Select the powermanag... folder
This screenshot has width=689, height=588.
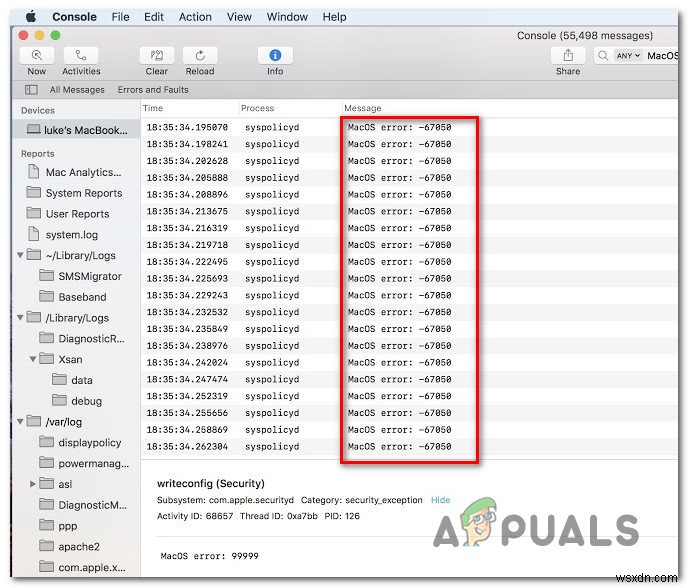(x=84, y=463)
